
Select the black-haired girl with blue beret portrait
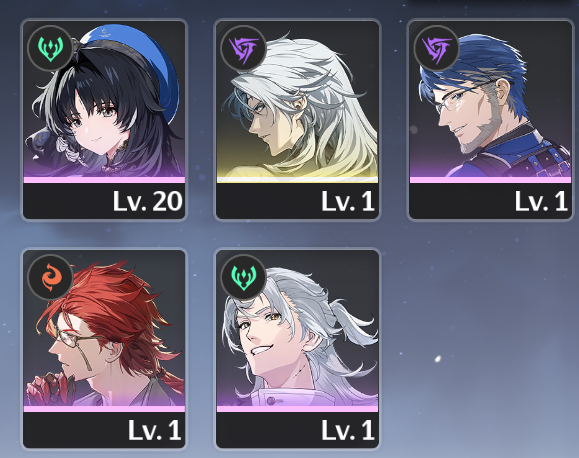[104, 99]
